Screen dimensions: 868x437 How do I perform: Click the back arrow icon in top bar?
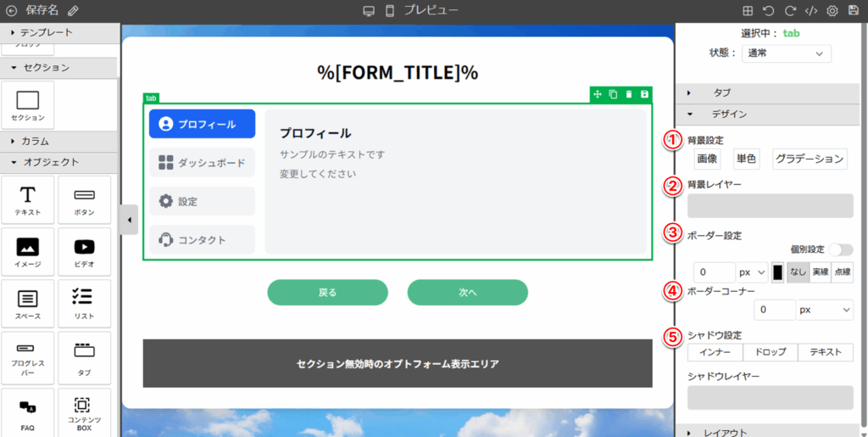pyautogui.click(x=11, y=11)
